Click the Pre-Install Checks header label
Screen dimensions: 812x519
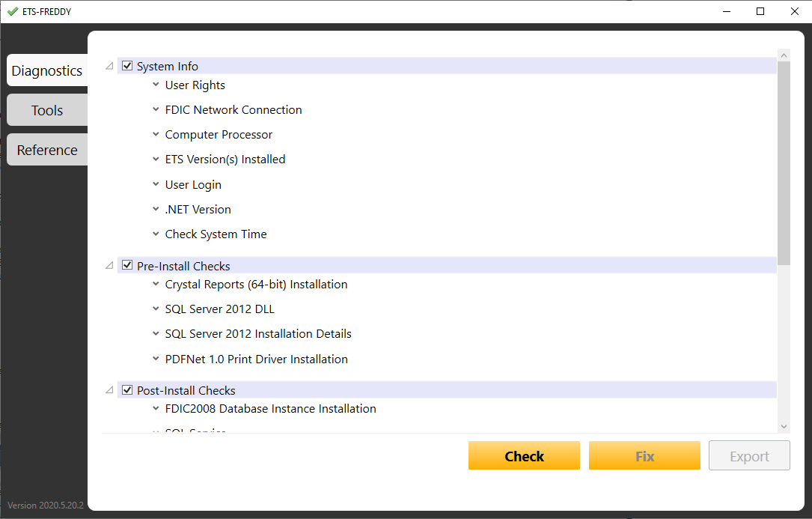pyautogui.click(x=183, y=266)
